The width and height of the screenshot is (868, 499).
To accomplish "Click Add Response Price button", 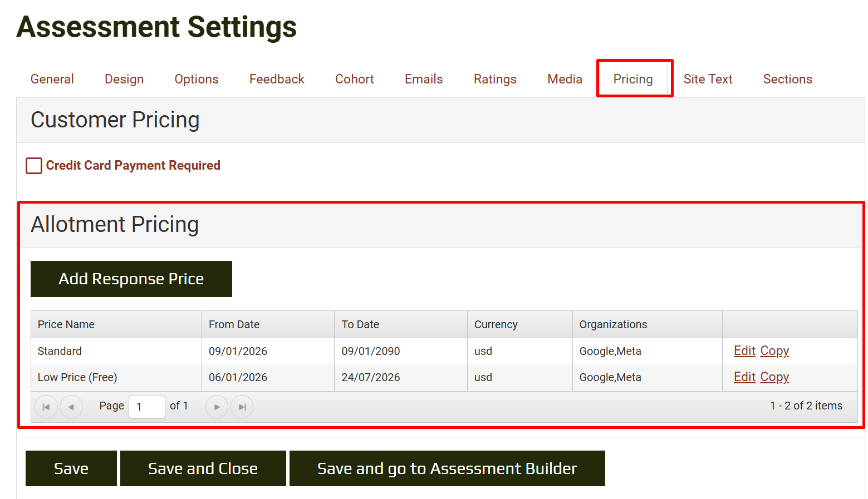I will click(x=131, y=279).
